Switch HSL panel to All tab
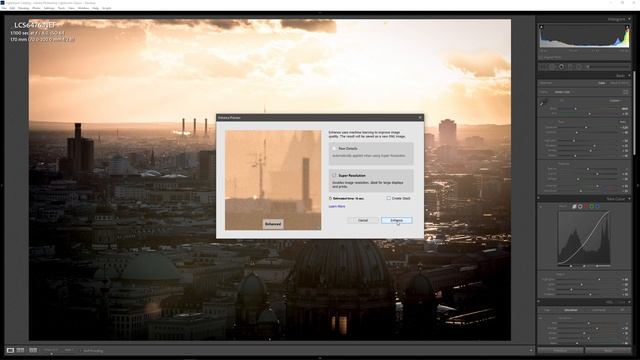640x360 pixels. [622, 310]
